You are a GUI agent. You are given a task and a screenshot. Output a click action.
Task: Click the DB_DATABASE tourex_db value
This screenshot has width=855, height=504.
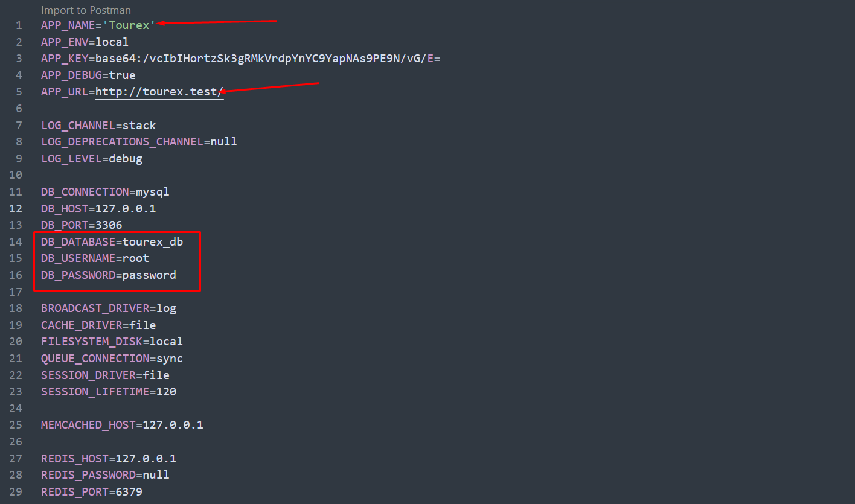[152, 242]
